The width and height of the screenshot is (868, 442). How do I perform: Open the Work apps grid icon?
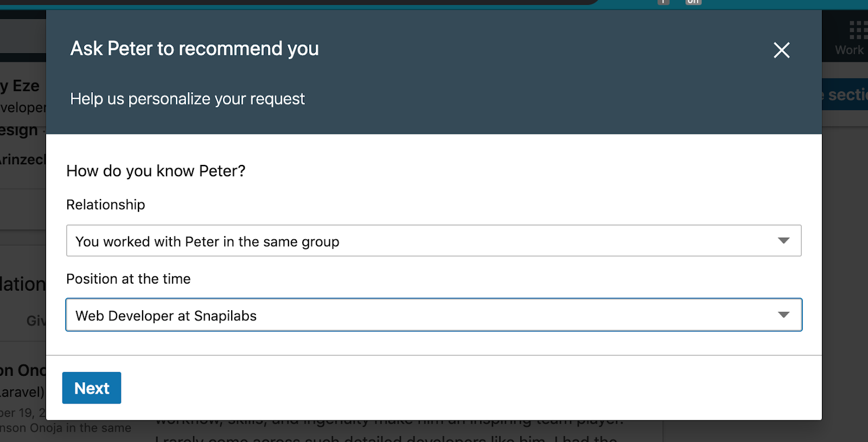(x=857, y=30)
